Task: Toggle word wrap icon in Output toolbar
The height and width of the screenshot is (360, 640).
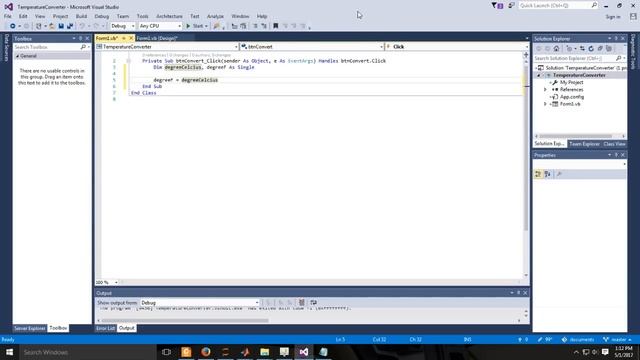Action: pos(313,302)
